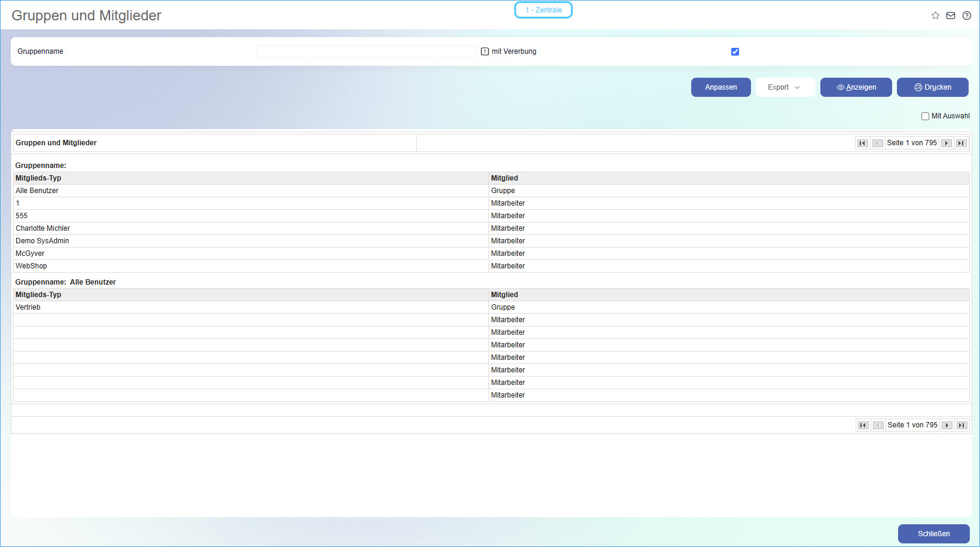This screenshot has width=980, height=547.
Task: Go to next page in bottom pager
Action: point(947,425)
